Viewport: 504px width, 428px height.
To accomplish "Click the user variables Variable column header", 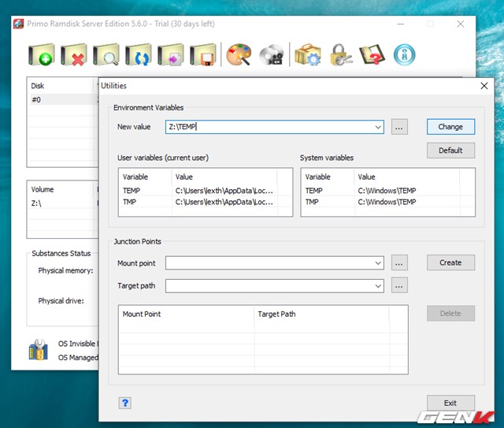I will coord(145,177).
